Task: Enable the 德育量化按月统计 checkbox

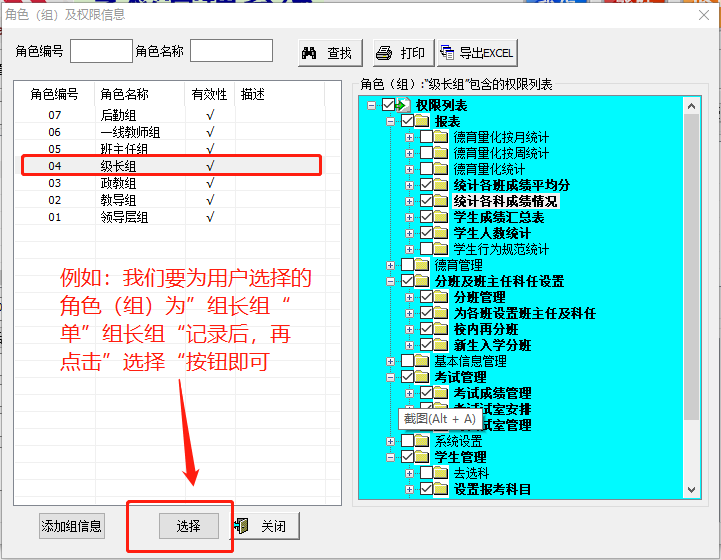Action: coord(427,137)
